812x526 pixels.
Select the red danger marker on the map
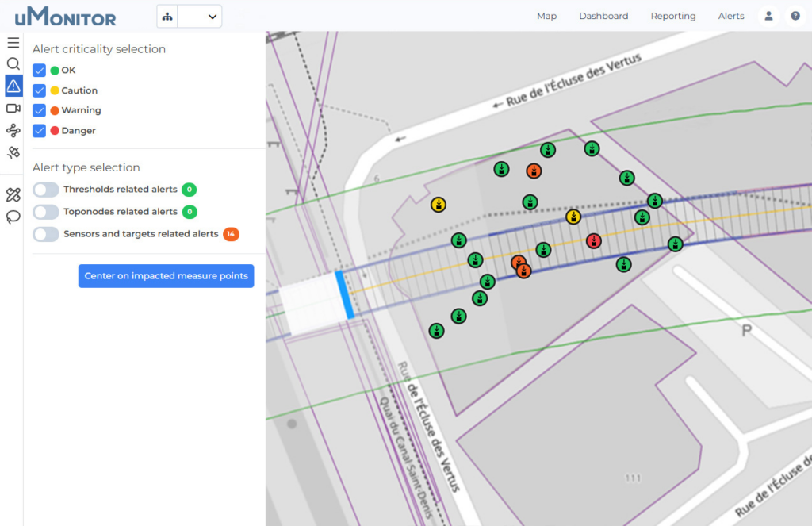594,240
